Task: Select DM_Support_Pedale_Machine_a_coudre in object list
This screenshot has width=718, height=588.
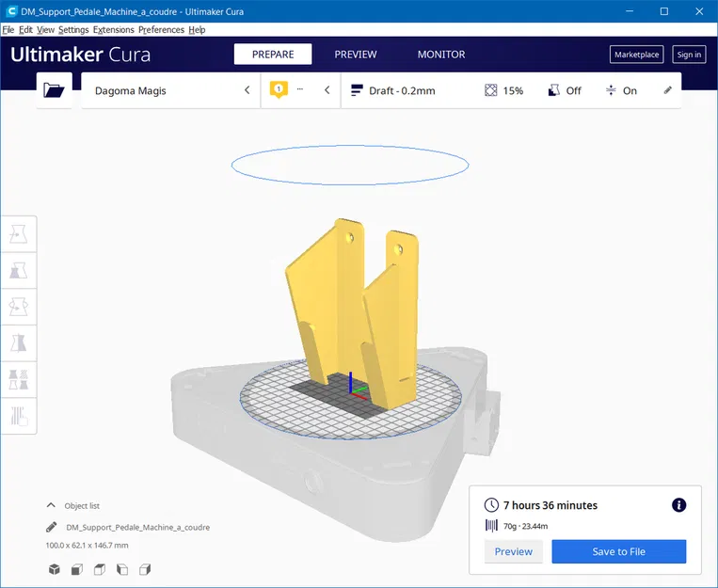Action: (x=137, y=527)
